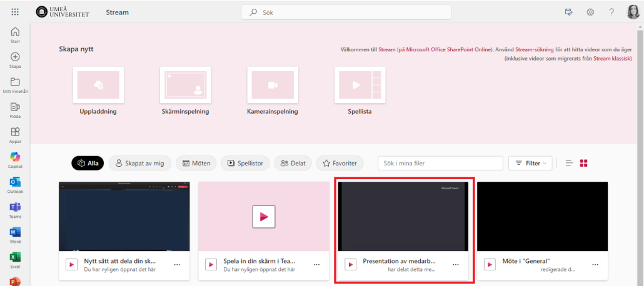Open Stream på Microsoft Office SharePoint Online link
Viewport: 644px width, 286px height.
pyautogui.click(x=435, y=50)
